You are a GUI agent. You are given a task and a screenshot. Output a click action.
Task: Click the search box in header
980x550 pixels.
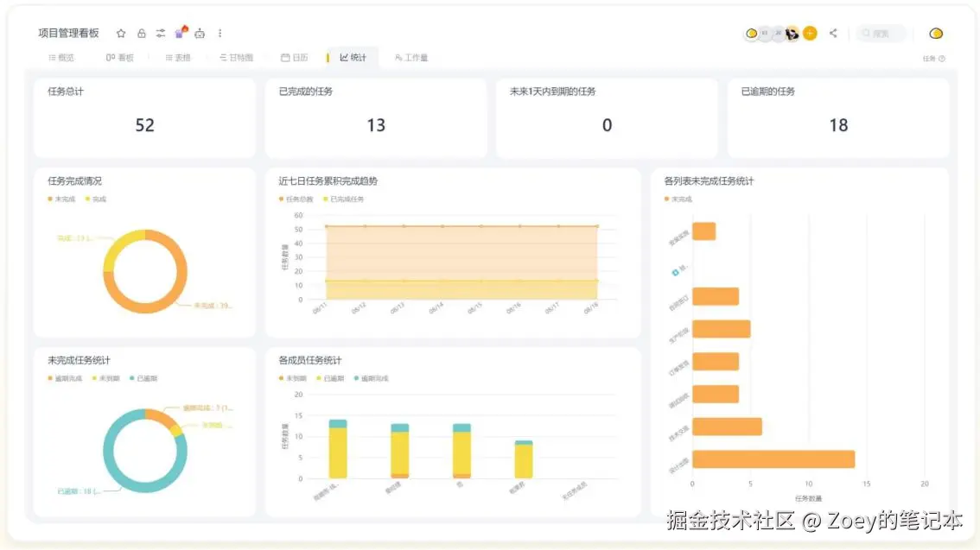point(881,33)
